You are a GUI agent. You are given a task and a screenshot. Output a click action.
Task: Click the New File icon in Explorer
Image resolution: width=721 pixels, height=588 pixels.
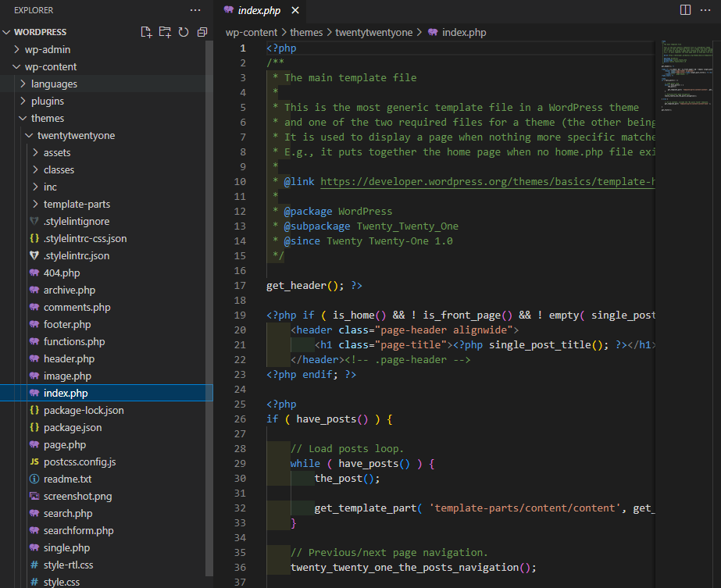click(x=146, y=32)
